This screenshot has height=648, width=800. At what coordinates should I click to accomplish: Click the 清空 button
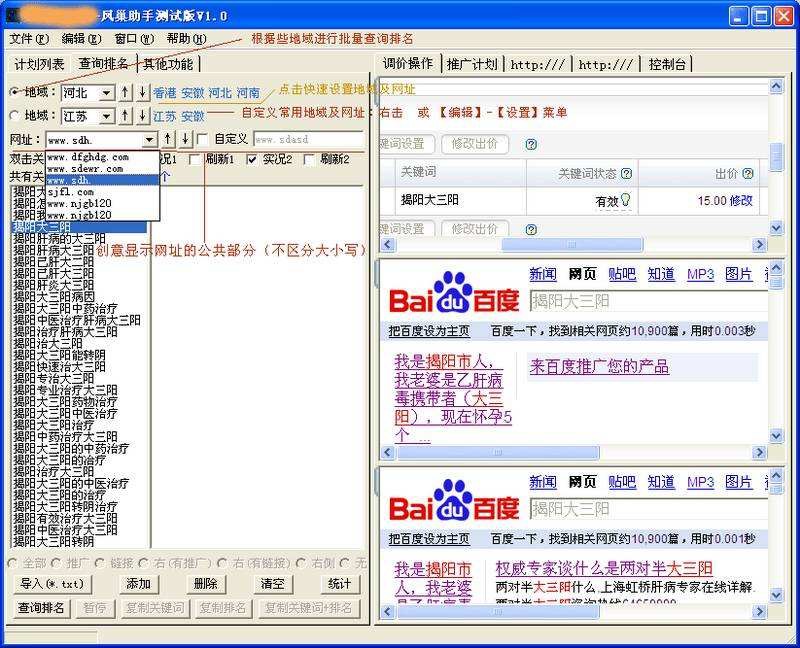[272, 584]
